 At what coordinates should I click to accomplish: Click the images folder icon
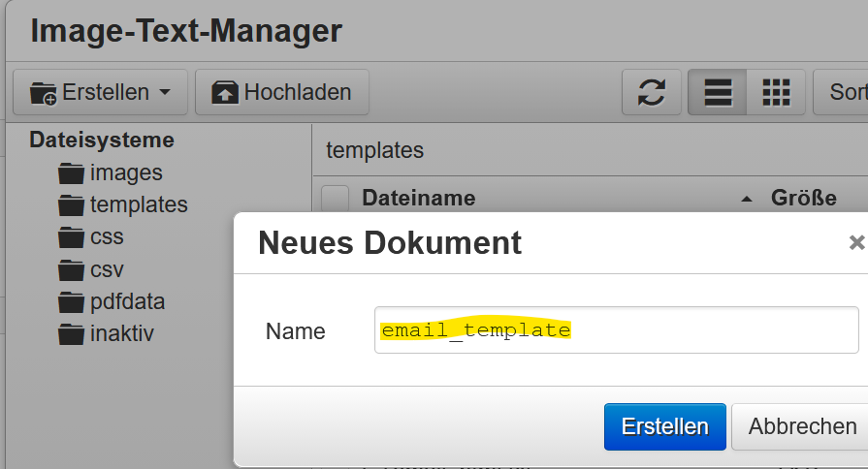coord(72,174)
